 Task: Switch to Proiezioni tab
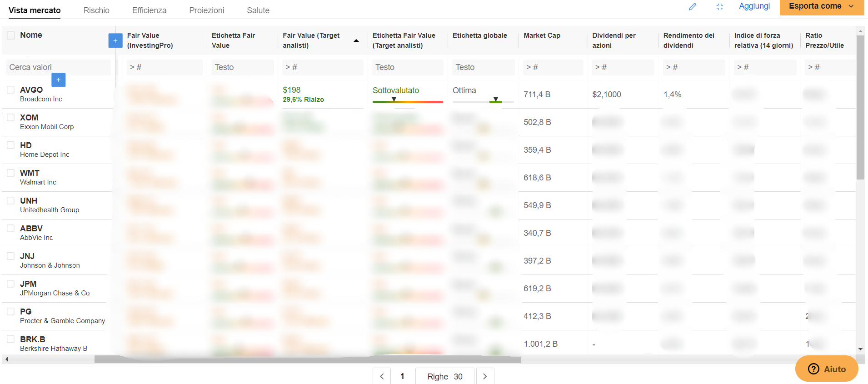[x=207, y=10]
